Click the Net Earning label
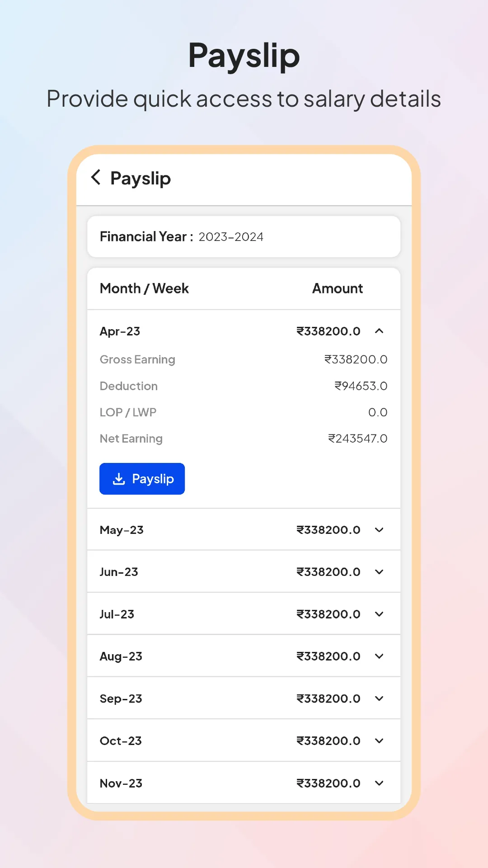This screenshot has height=868, width=488. click(x=131, y=438)
